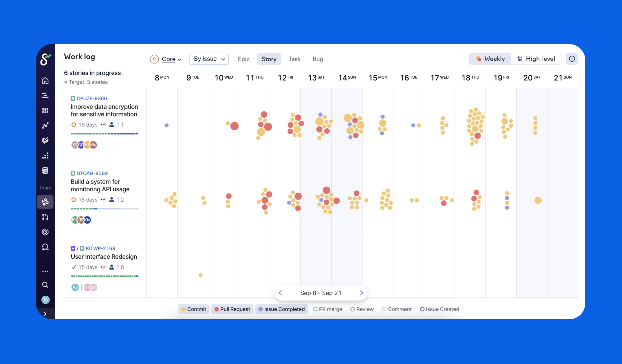
Task: Open the Core team selector dropdown
Action: pos(166,59)
